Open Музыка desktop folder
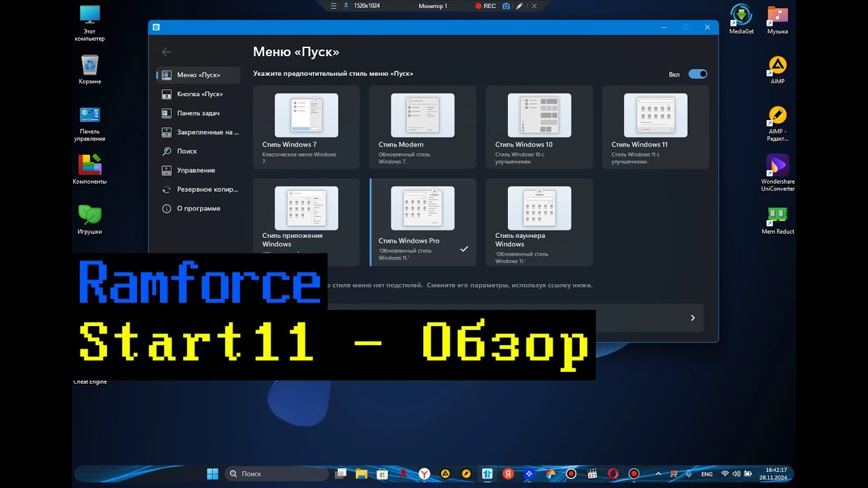Screen dimensions: 868x488 (x=777, y=20)
